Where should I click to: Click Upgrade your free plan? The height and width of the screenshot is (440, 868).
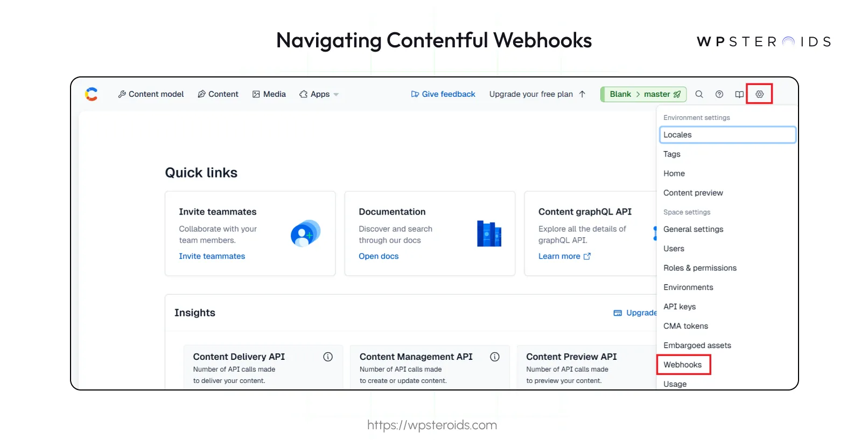click(537, 94)
